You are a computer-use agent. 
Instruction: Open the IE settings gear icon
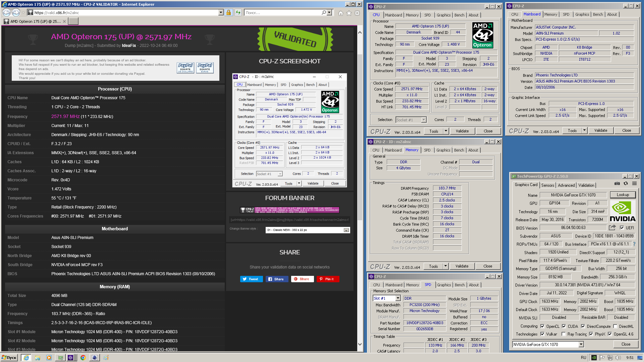(x=357, y=13)
